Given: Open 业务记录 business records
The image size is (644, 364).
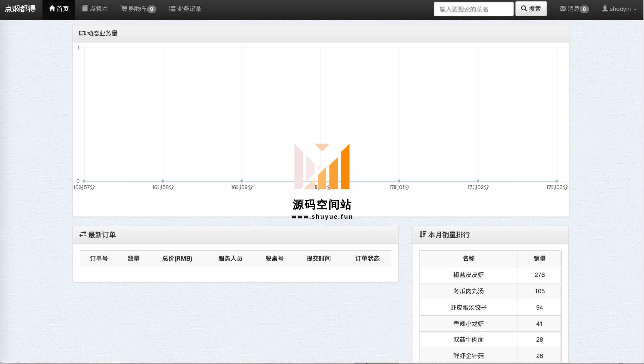Looking at the screenshot, I should 185,9.
